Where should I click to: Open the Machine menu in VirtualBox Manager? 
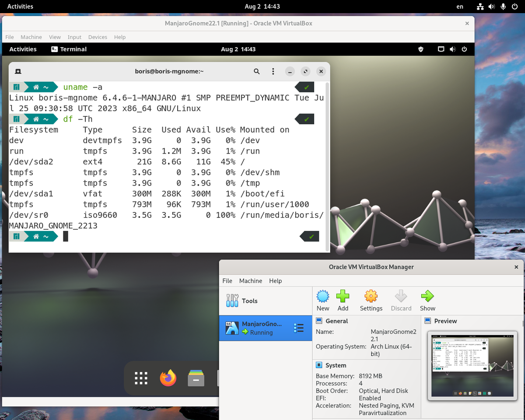pos(250,281)
